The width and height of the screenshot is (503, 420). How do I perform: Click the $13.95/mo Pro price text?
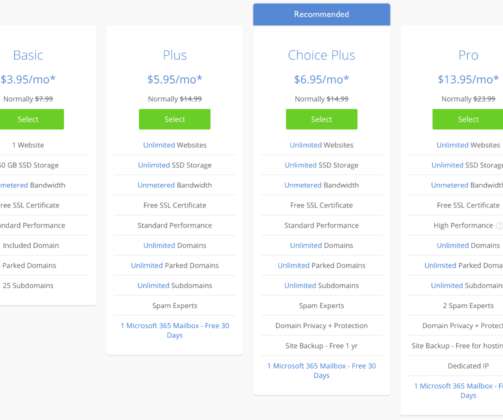pos(468,79)
